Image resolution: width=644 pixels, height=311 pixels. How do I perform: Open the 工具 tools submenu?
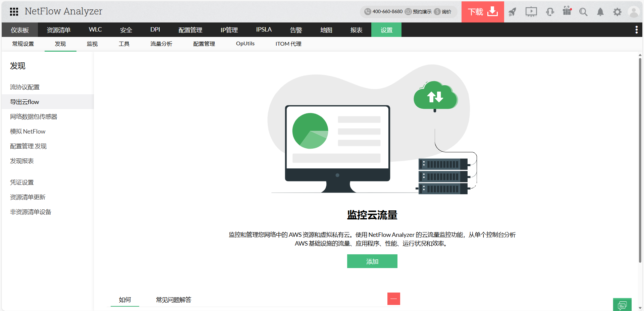pos(124,44)
